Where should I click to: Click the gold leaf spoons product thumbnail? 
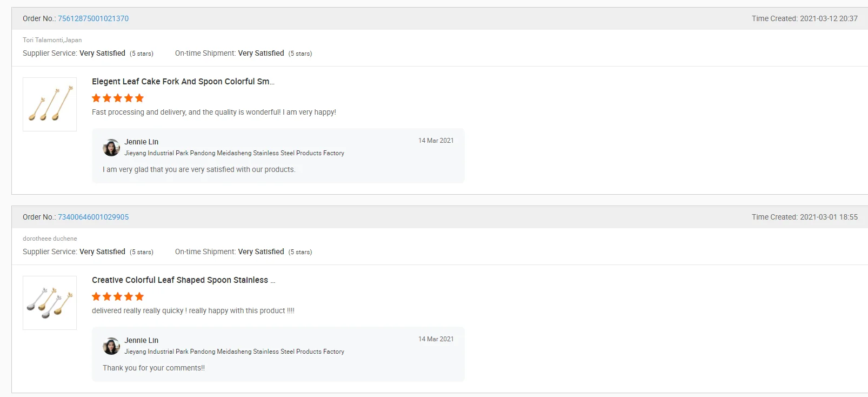50,104
